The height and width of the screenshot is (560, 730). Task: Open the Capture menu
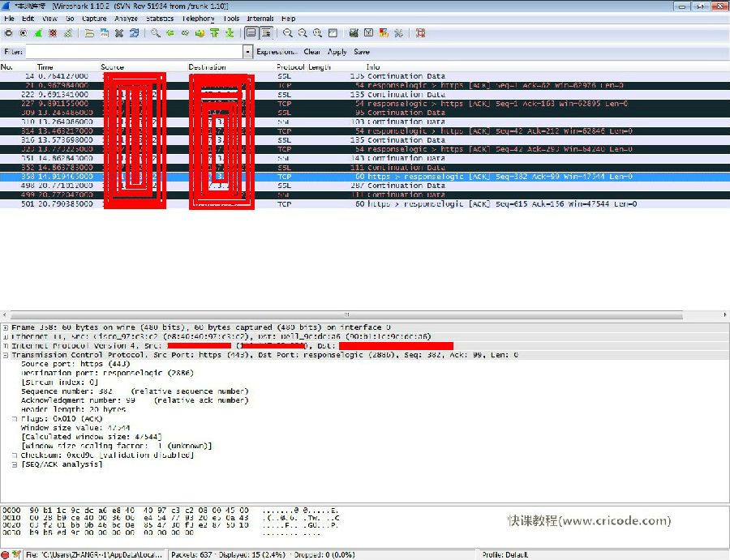click(x=94, y=19)
